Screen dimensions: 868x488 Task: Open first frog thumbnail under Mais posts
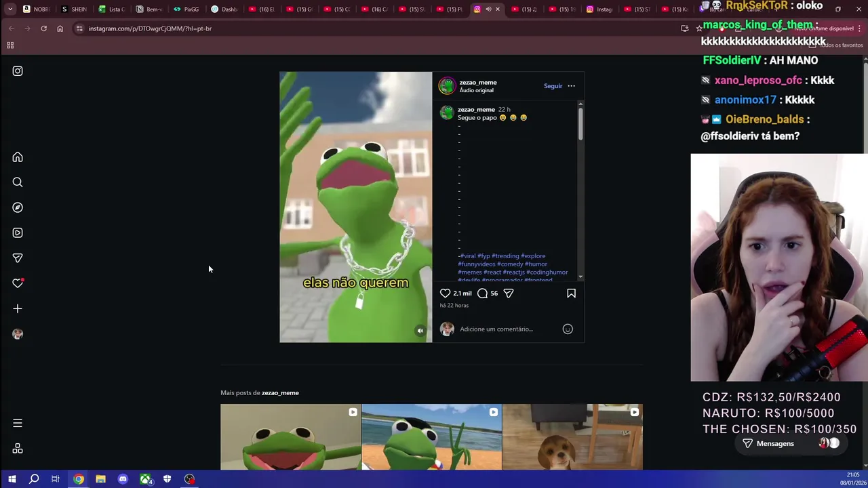(290, 437)
